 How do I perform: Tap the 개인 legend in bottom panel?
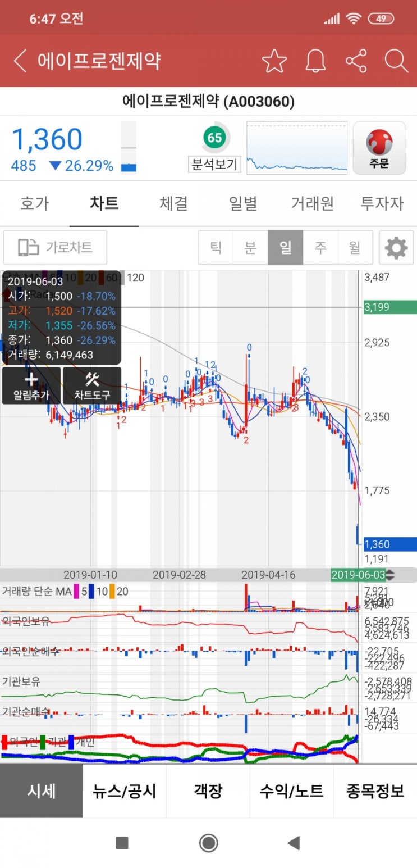[x=84, y=742]
